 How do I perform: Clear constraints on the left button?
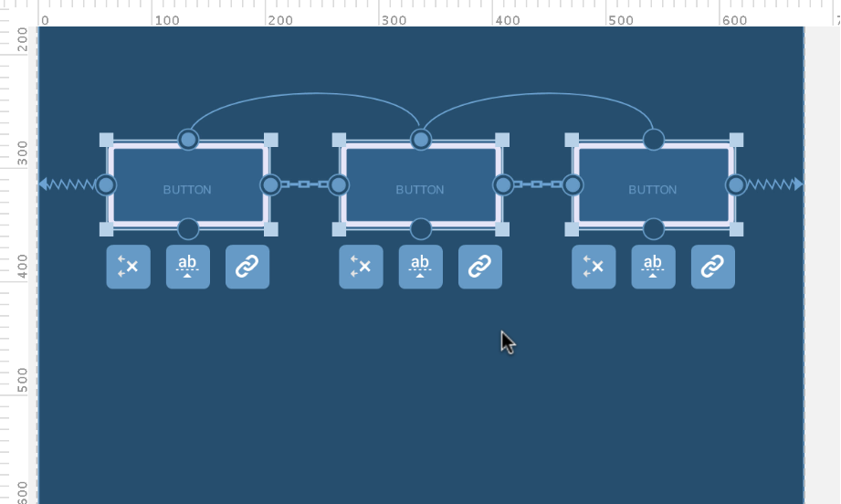[x=128, y=267]
